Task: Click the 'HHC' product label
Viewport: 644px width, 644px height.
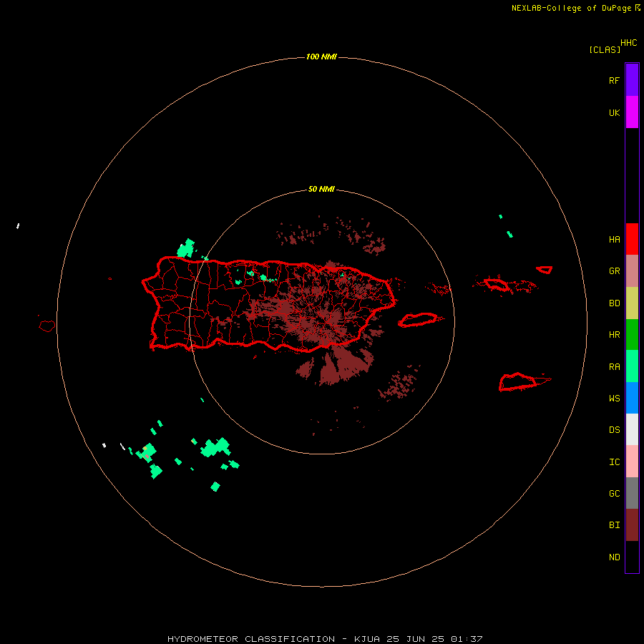Action: coord(629,43)
